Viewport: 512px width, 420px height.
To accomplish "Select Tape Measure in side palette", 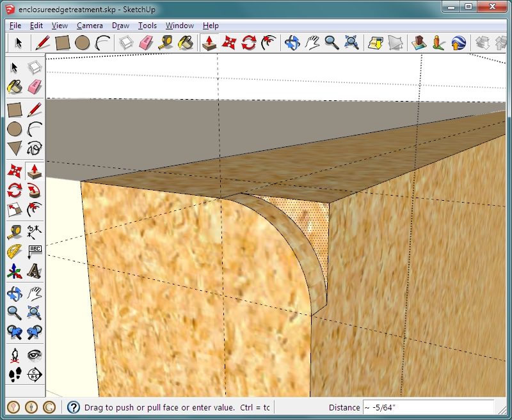I will pos(14,232).
